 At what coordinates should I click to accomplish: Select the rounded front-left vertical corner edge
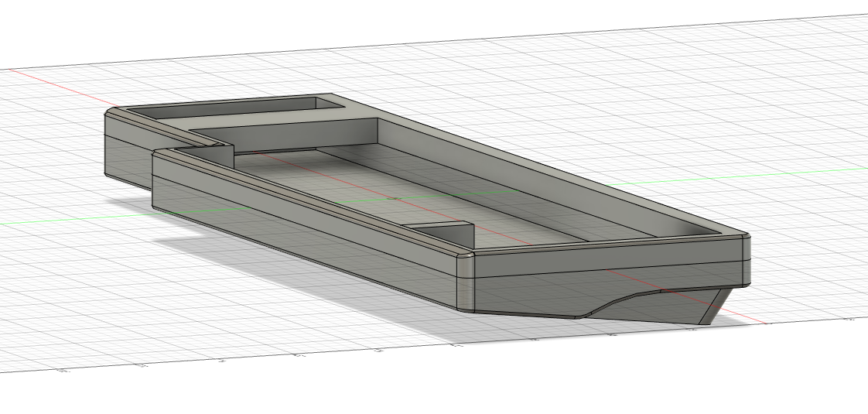click(466, 282)
